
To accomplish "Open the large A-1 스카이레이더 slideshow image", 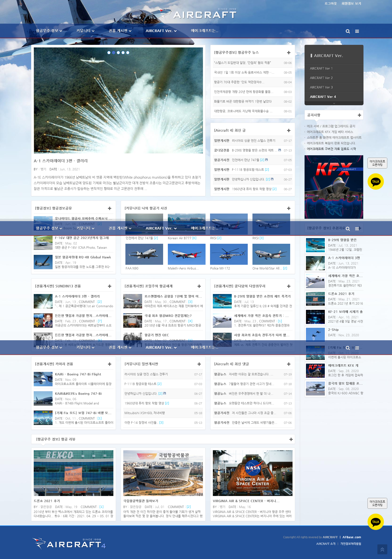I will (118, 100).
